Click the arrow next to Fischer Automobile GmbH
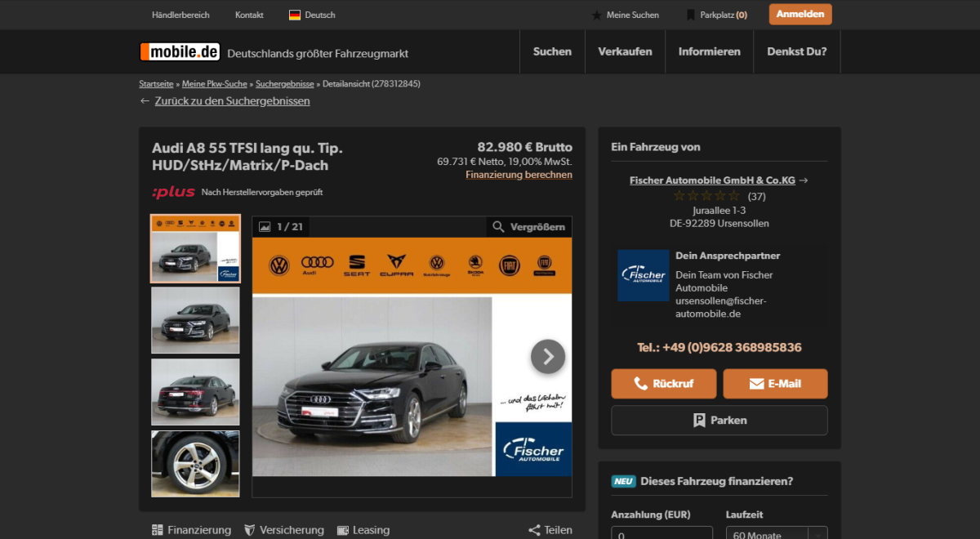Image resolution: width=980 pixels, height=539 pixels. point(804,180)
